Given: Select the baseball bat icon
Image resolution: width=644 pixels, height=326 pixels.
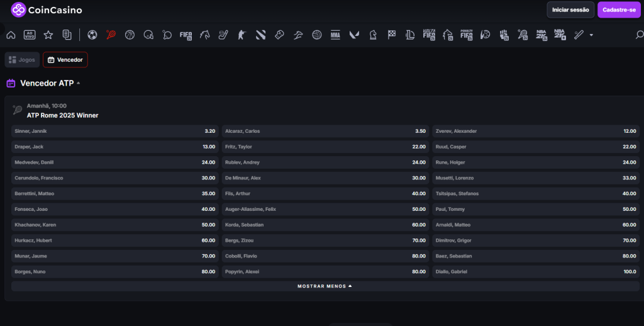Looking at the screenshot, I should (x=579, y=35).
